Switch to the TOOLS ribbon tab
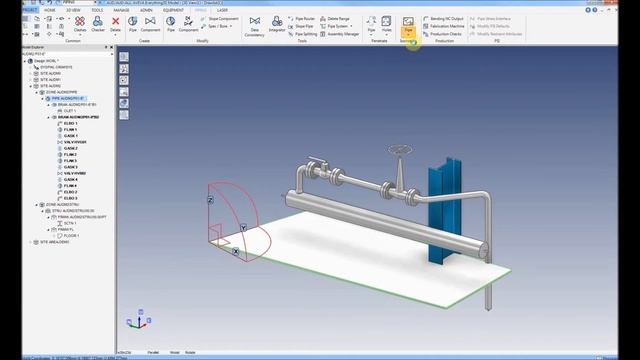This screenshot has height=360, width=640. pyautogui.click(x=97, y=10)
